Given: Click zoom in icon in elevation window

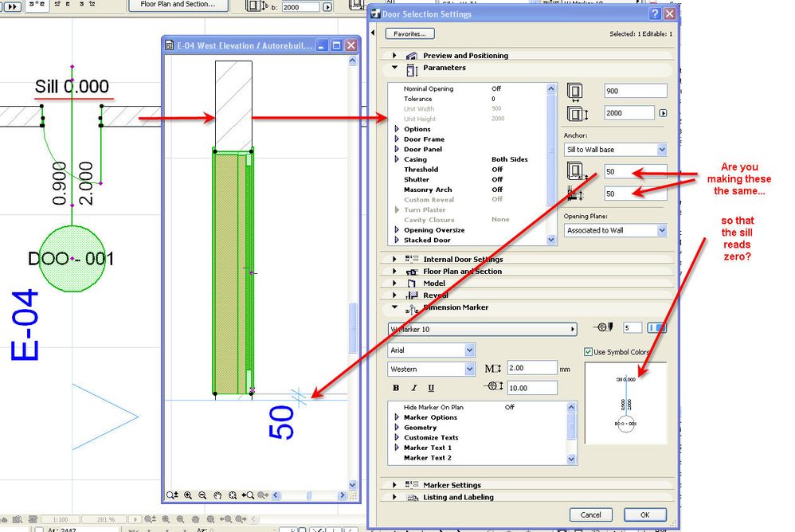Looking at the screenshot, I should click(x=187, y=495).
